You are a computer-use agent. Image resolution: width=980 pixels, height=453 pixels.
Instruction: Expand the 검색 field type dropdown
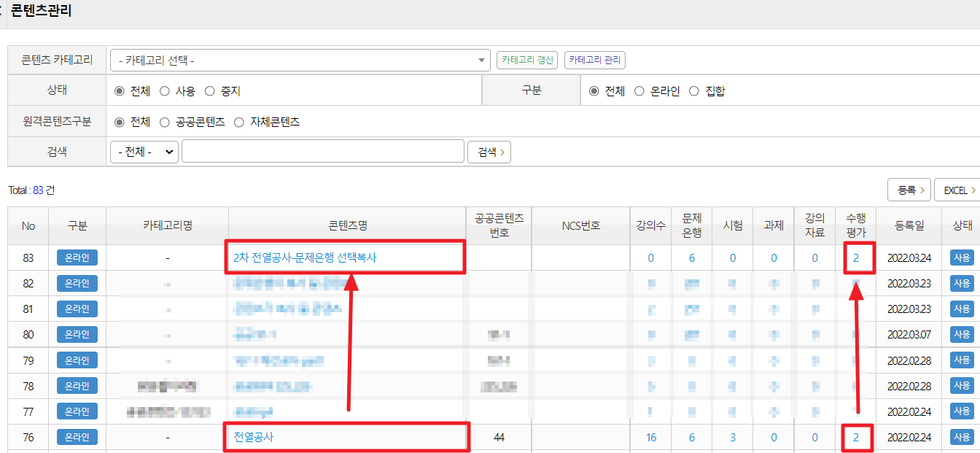[x=144, y=152]
